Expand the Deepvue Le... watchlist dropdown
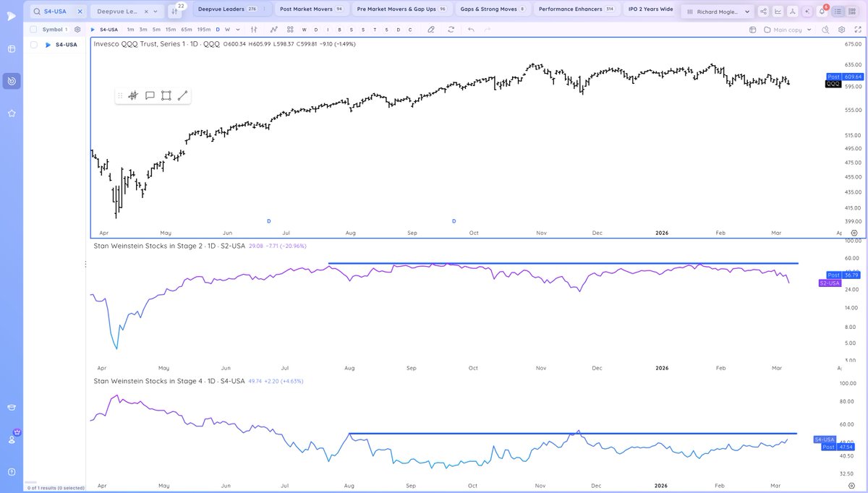Viewport: 868px width, 493px height. pos(157,12)
